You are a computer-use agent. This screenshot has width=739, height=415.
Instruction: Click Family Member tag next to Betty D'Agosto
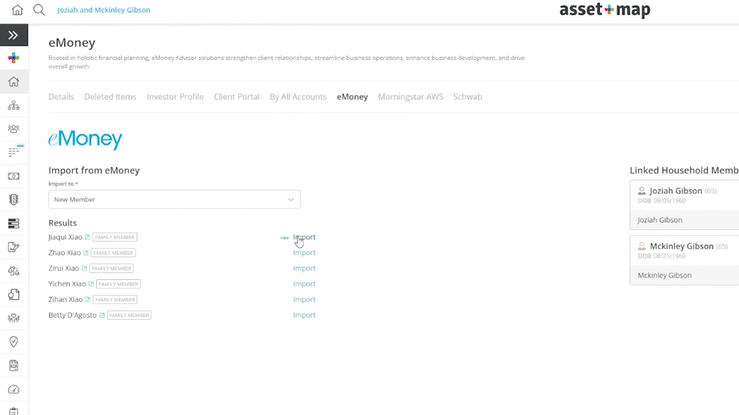coord(129,315)
